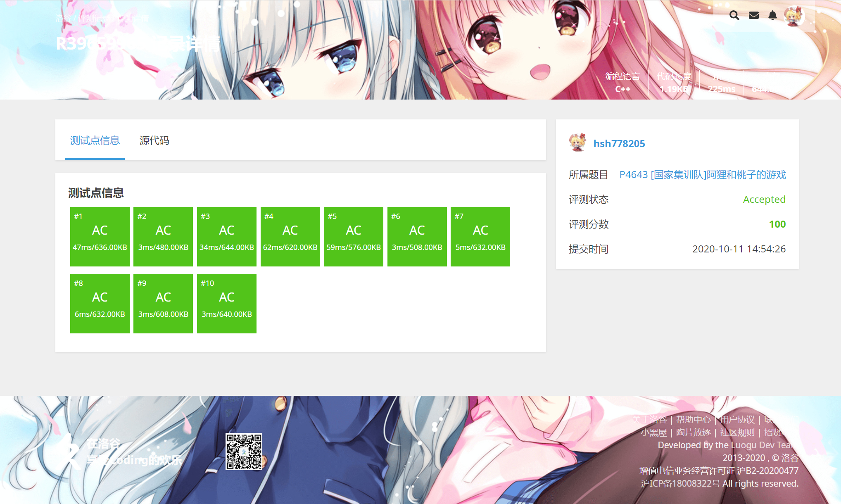Switch to the 源代码 tab
Viewport: 841px width, 504px height.
click(154, 140)
